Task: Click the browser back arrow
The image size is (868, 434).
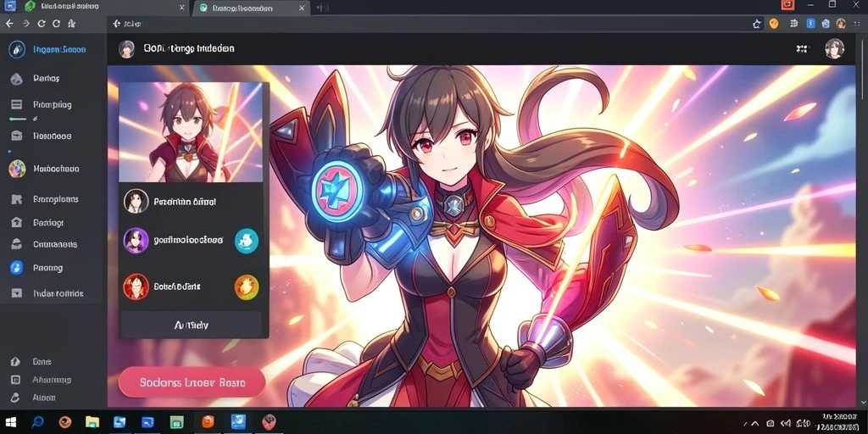Action: [9, 24]
